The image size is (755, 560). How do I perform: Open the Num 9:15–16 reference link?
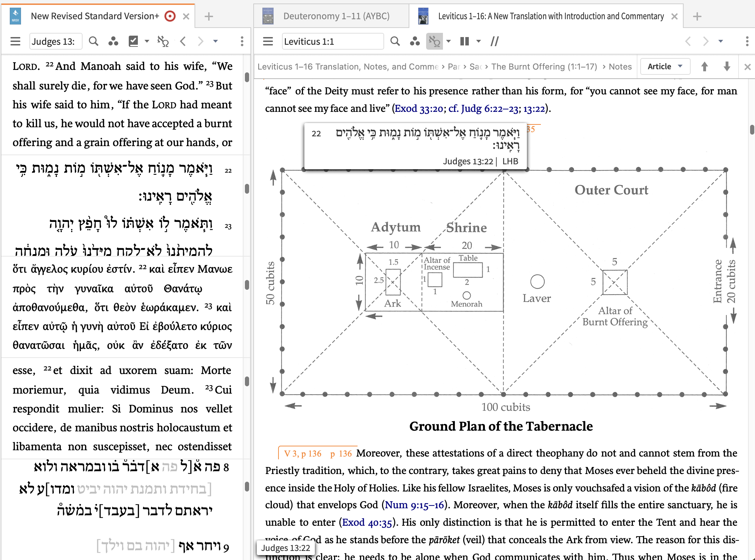[x=415, y=505]
